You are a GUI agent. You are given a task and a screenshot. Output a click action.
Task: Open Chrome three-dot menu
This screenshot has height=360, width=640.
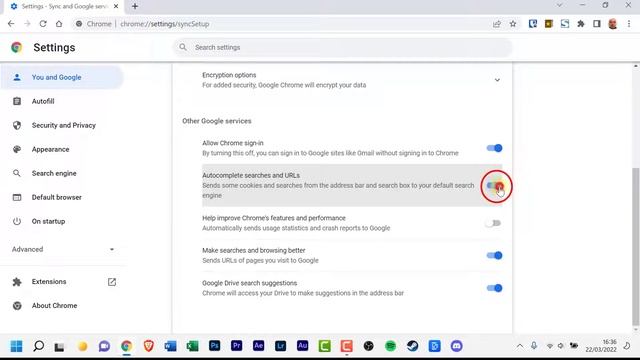[x=629, y=24]
